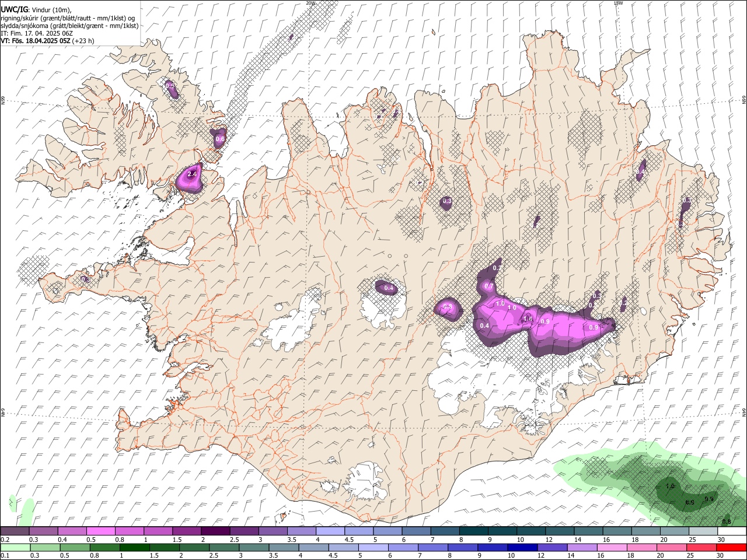Select the palest green 0.1 swatch in lower legend

15,547
